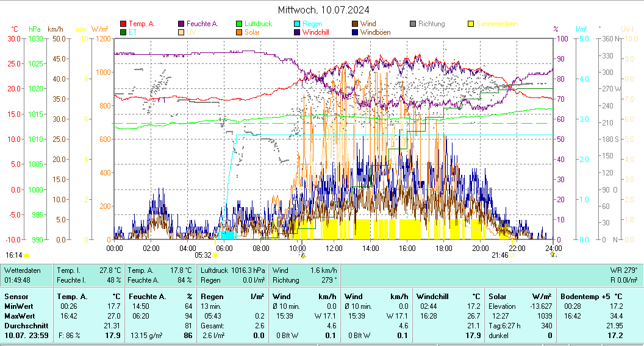The width and height of the screenshot is (644, 346).
Task: Click the purple Feuchte A. legend square
Action: pos(181,24)
